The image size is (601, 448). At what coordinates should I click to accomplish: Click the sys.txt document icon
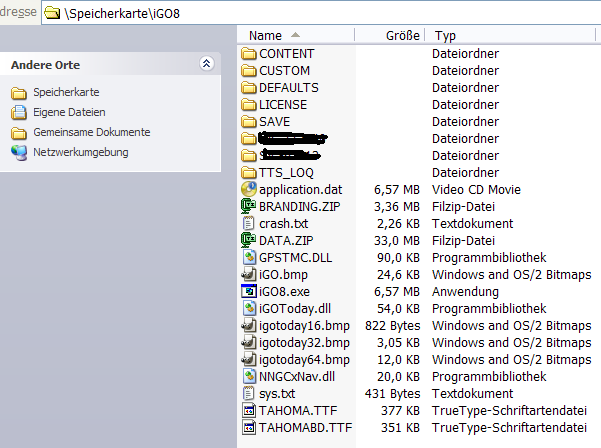[x=249, y=393]
